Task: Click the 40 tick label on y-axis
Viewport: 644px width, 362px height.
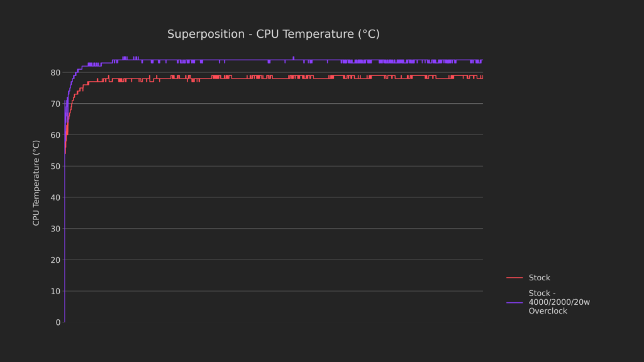Action: point(55,197)
